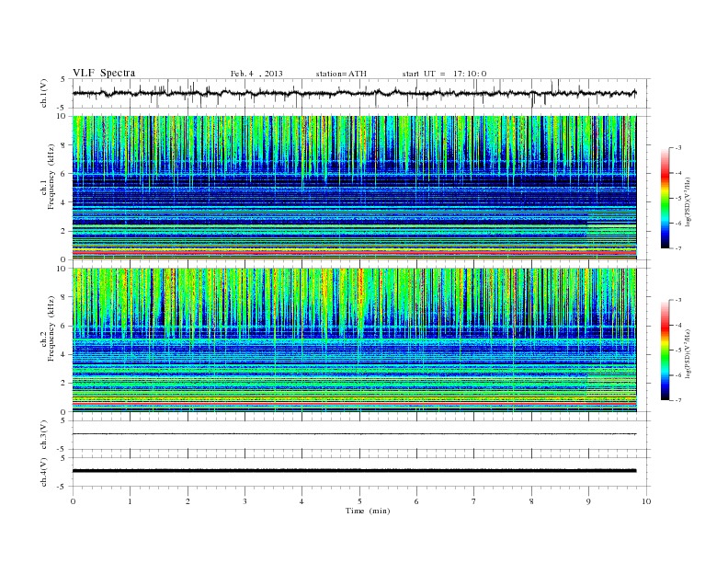Click time axis tick label "8"
The width and height of the screenshot is (728, 563).
[531, 501]
